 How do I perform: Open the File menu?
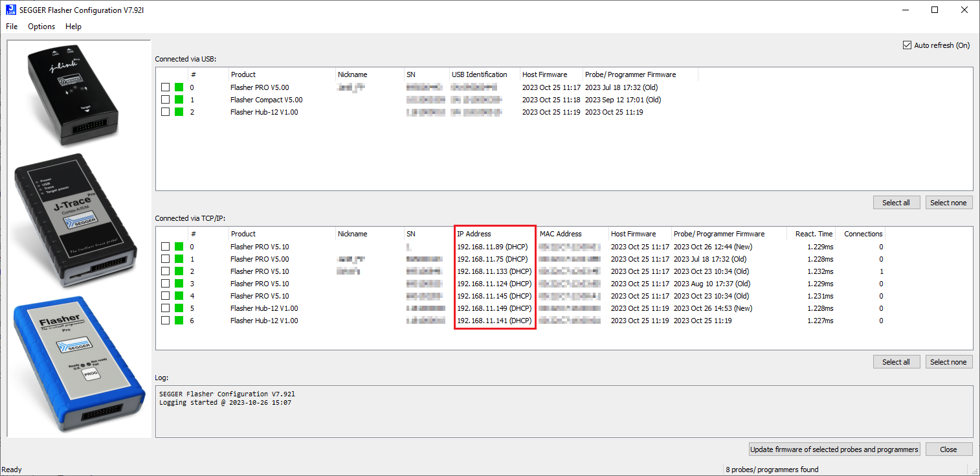(x=12, y=27)
